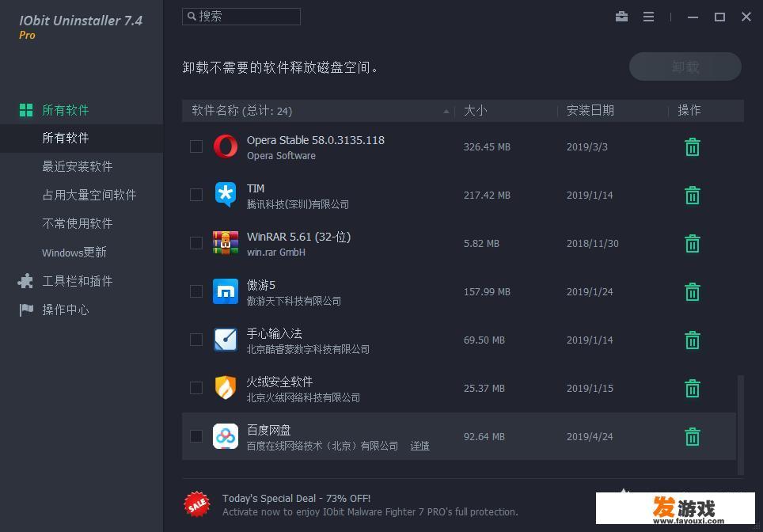
Task: Tick the checkbox for TIM
Action: click(196, 195)
